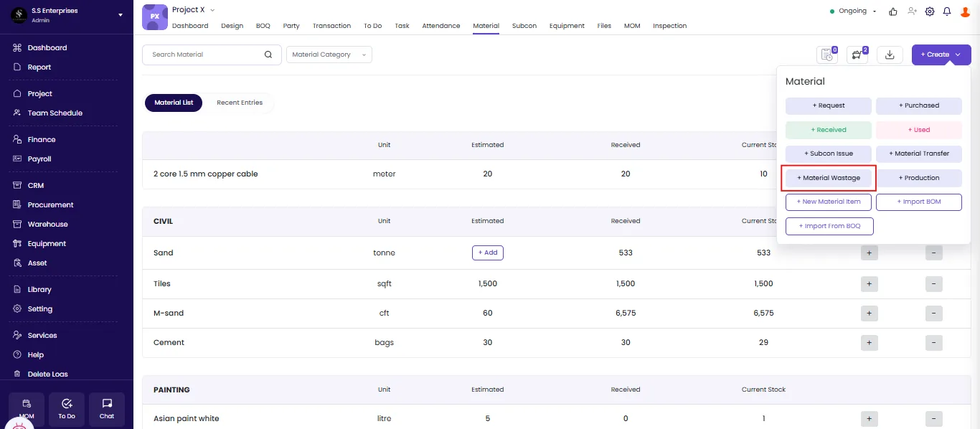
Task: Switch to the Attendance tab
Action: coord(441,26)
